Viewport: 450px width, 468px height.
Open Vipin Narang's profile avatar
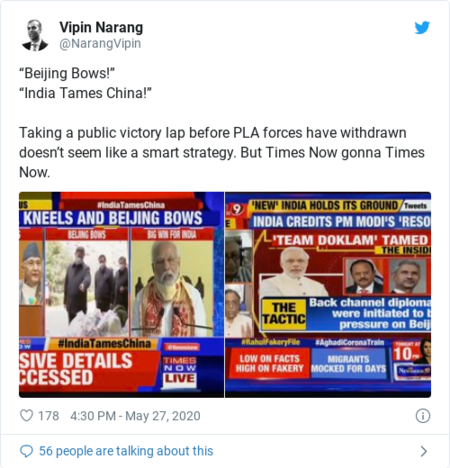click(35, 35)
